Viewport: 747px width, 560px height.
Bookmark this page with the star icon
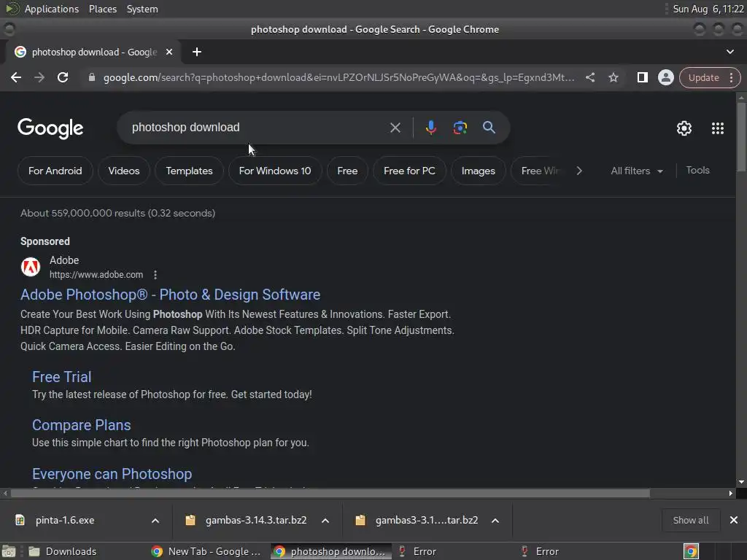point(613,77)
